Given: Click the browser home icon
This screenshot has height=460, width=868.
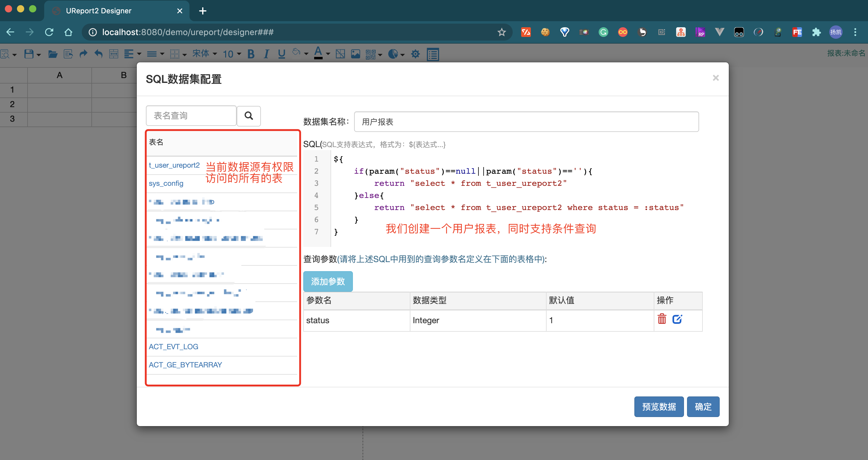Looking at the screenshot, I should click(x=68, y=32).
